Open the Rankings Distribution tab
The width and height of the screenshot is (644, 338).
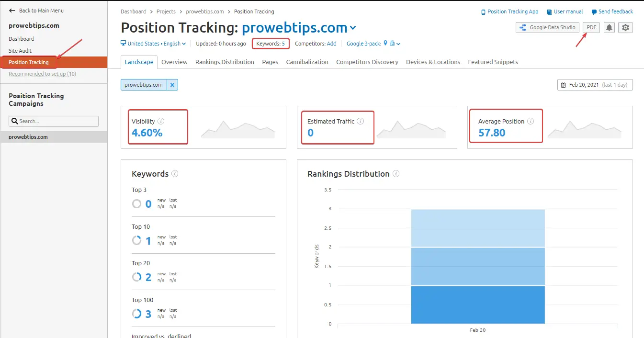coord(225,62)
